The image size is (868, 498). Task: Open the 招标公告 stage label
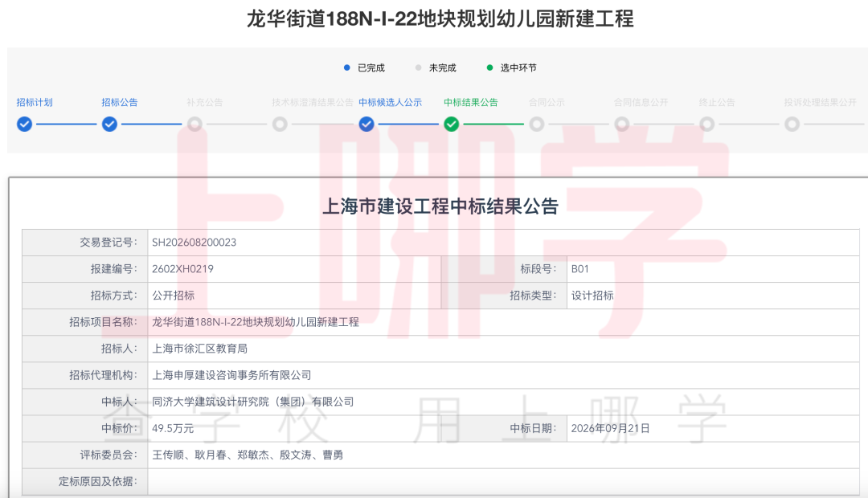click(x=120, y=102)
